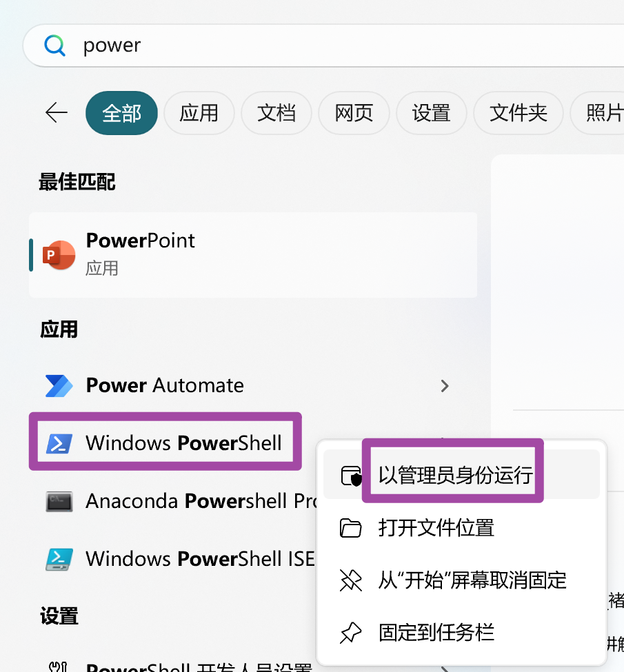Image resolution: width=624 pixels, height=672 pixels.
Task: Click the admin shield icon in context menu
Action: pyautogui.click(x=351, y=476)
